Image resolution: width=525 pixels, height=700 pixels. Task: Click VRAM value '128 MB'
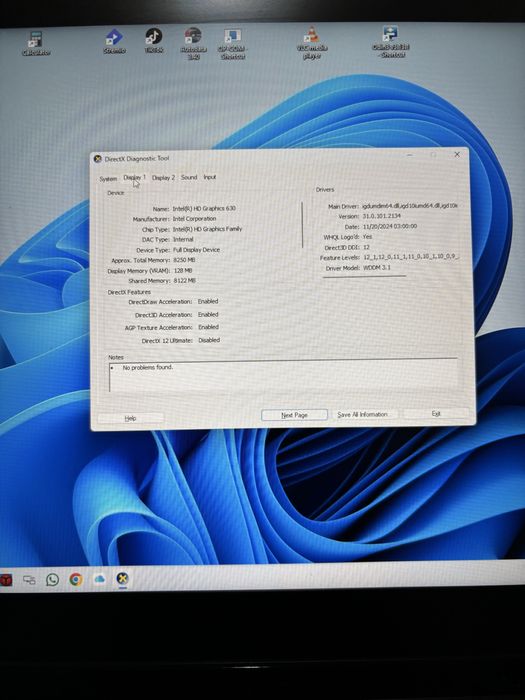[x=183, y=271]
